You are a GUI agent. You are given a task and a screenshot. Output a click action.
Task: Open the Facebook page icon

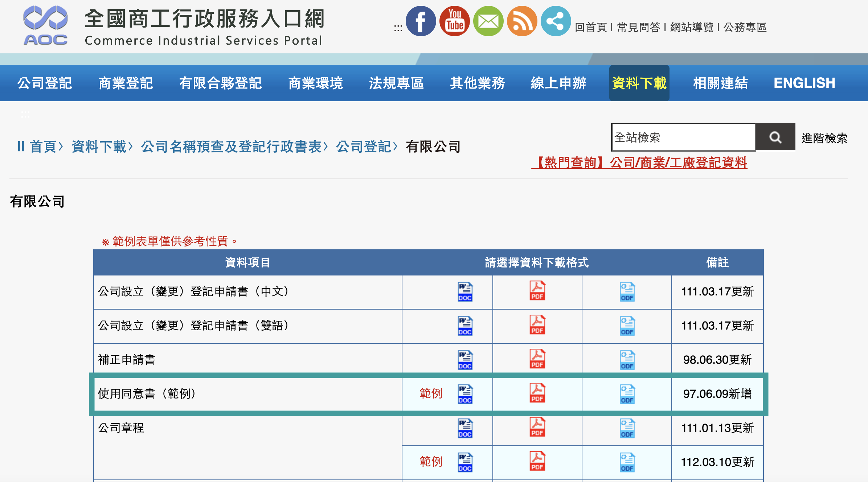pyautogui.click(x=421, y=21)
